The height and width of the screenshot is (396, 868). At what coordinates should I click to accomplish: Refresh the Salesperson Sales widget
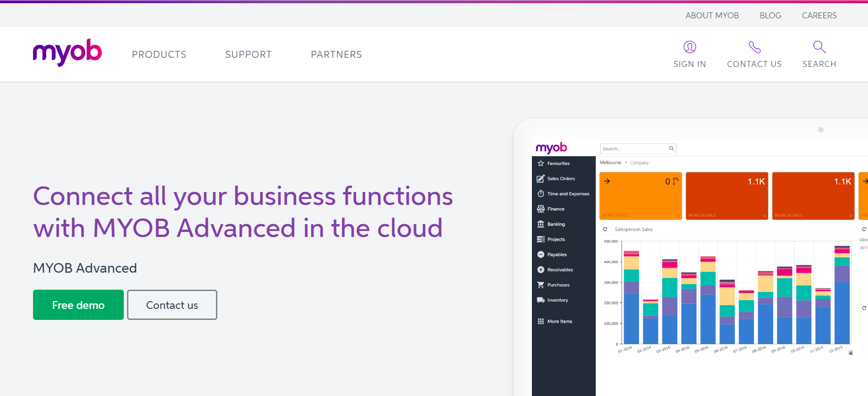[x=605, y=229]
